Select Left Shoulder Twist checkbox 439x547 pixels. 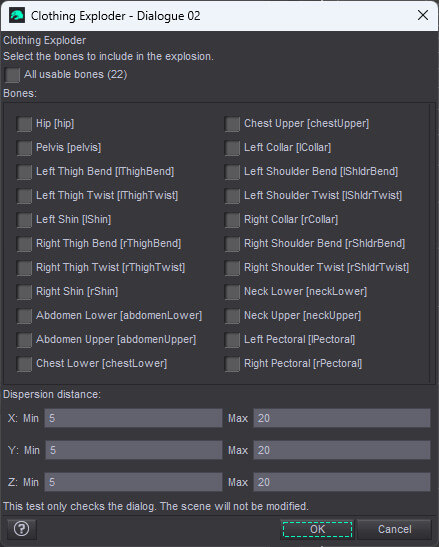(232, 196)
